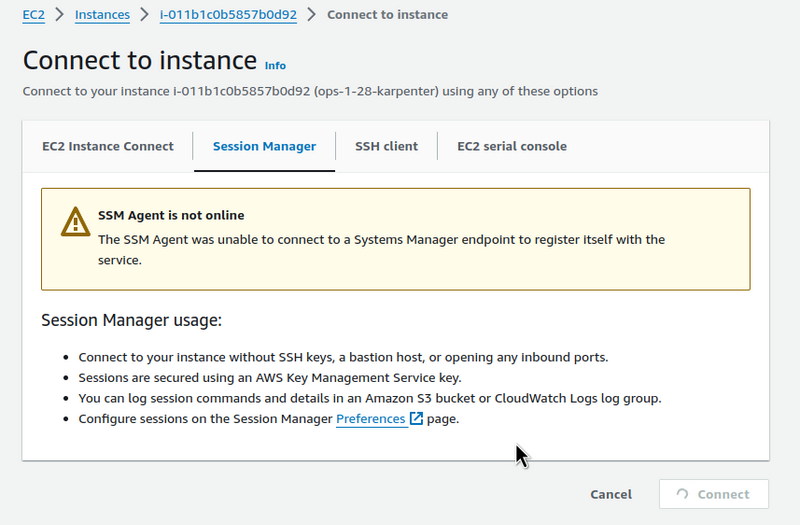This screenshot has height=525, width=800.
Task: Open instance i-011b1c0b5857b0d92 breadcrumb link
Action: (228, 15)
